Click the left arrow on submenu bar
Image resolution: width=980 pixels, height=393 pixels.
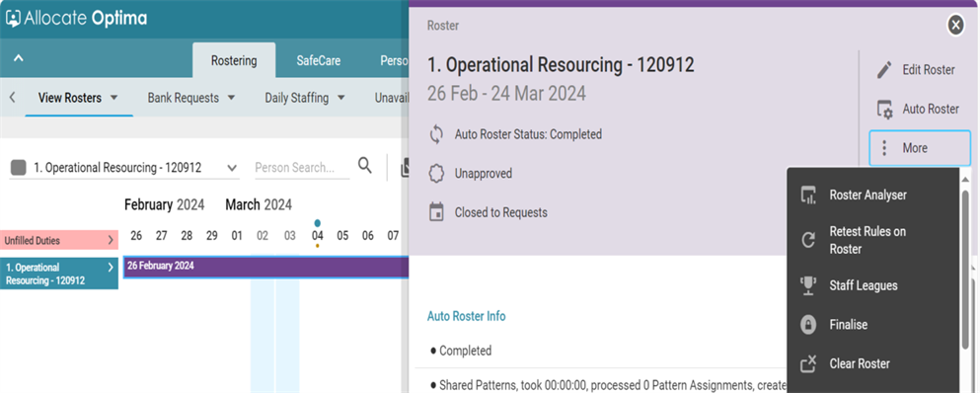click(x=13, y=98)
